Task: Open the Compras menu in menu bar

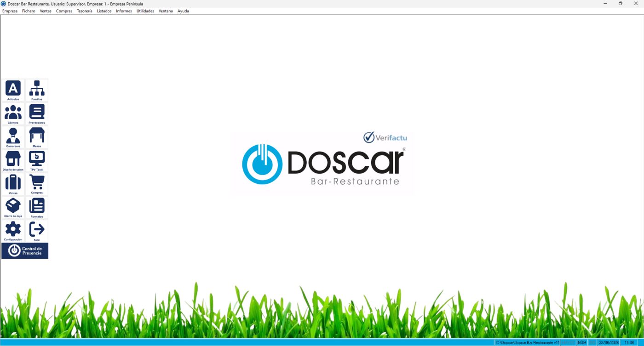Action: [64, 11]
